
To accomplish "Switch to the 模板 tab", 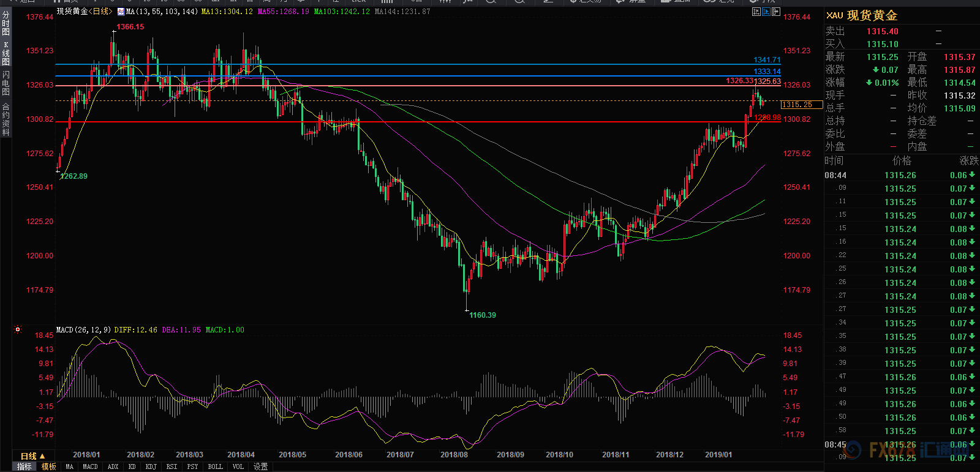I will [x=49, y=466].
